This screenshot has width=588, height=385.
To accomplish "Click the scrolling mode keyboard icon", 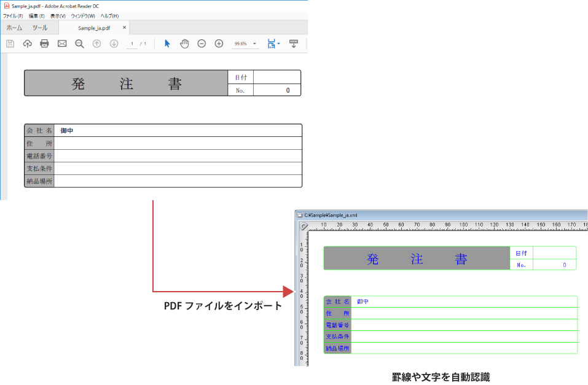I will coord(294,44).
